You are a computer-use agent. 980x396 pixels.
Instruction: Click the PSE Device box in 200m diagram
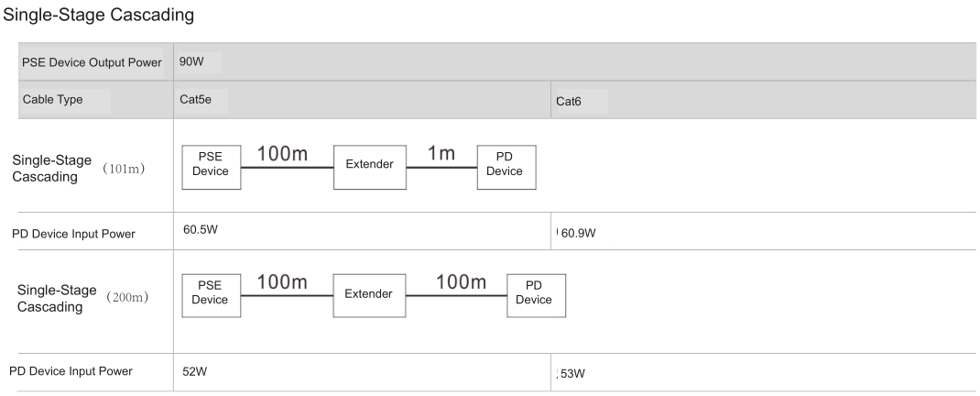(210, 294)
